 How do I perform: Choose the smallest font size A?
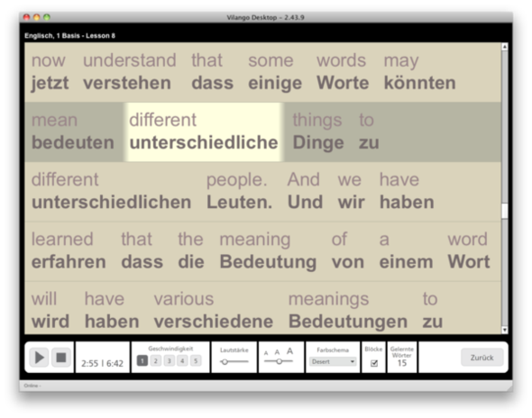coord(266,353)
